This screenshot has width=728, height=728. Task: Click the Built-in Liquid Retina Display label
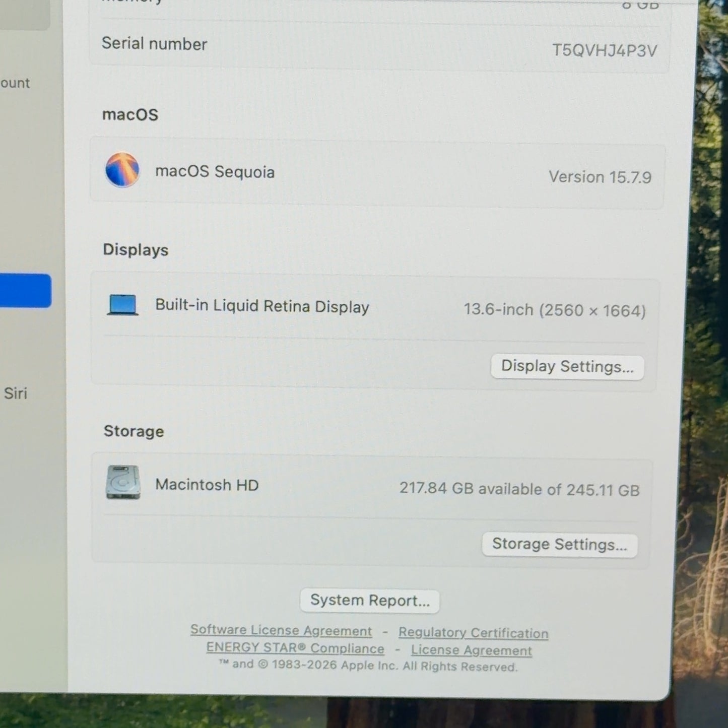point(262,306)
